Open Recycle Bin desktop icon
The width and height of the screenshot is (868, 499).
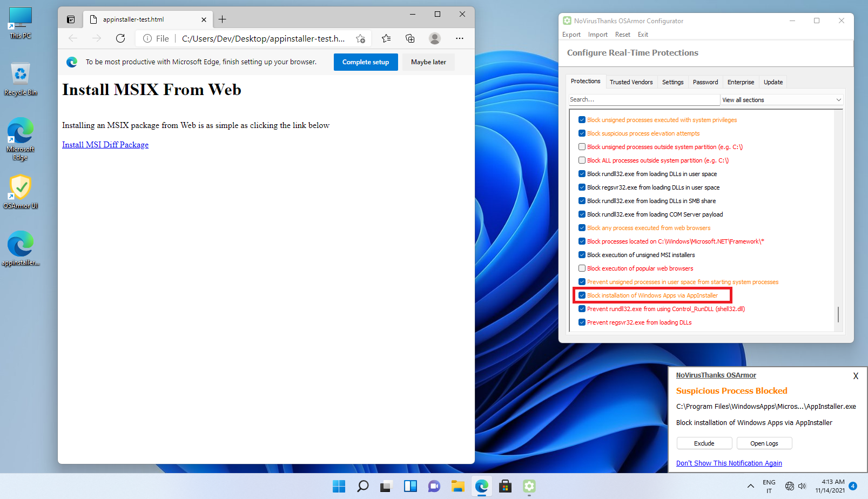coord(21,79)
